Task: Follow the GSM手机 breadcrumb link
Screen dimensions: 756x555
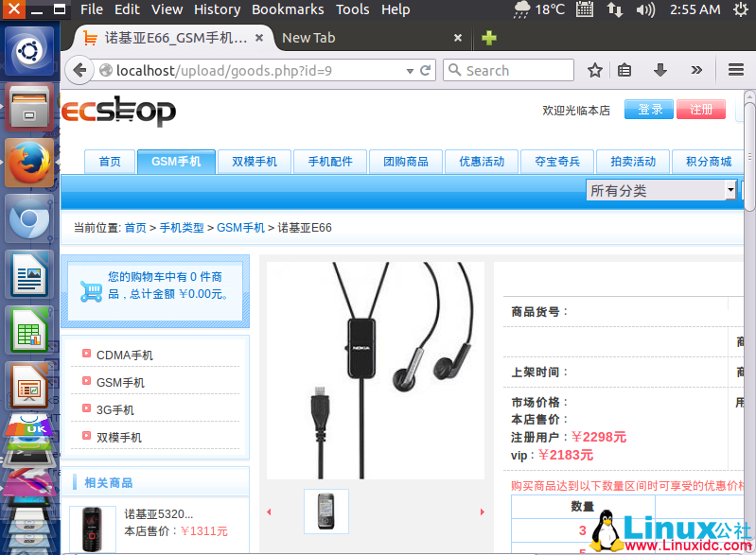Action: [240, 228]
